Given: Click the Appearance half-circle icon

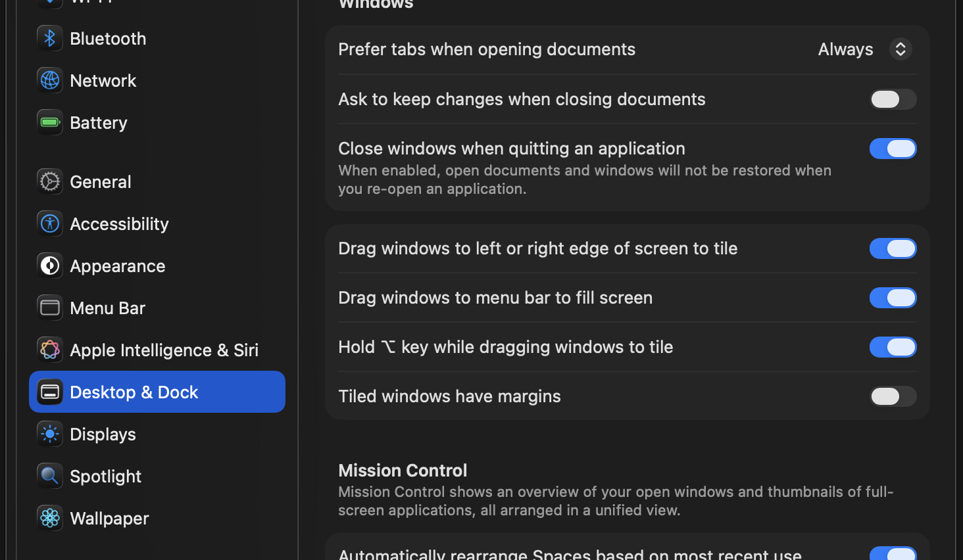Looking at the screenshot, I should 50,266.
